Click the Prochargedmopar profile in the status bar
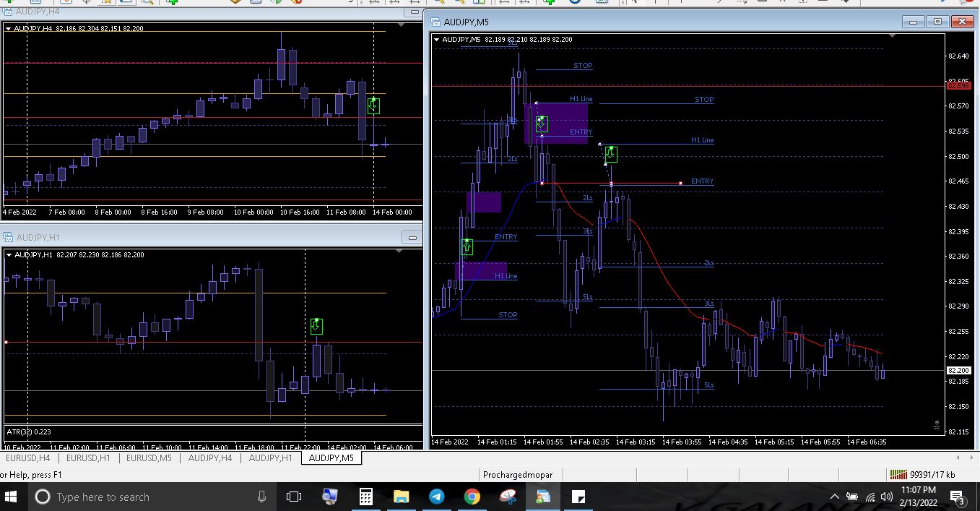This screenshot has width=980, height=511. coord(518,475)
